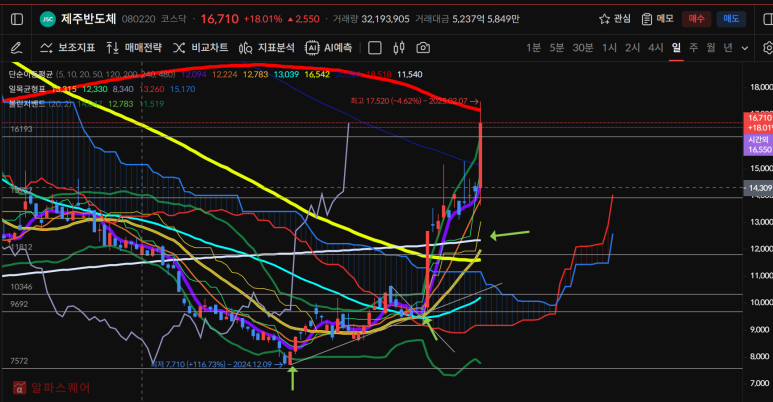This screenshot has height=402, width=773.
Task: Select the pencil drawing tool
Action: (x=16, y=48)
